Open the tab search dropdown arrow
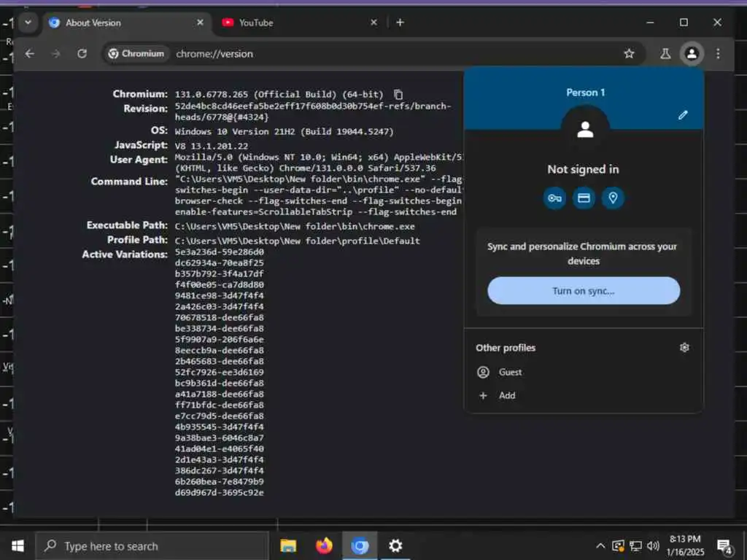Image resolution: width=747 pixels, height=560 pixels. click(28, 23)
